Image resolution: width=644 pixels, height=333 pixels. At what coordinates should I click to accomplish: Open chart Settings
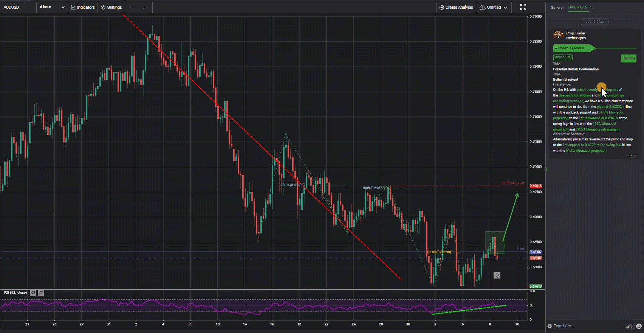[111, 7]
